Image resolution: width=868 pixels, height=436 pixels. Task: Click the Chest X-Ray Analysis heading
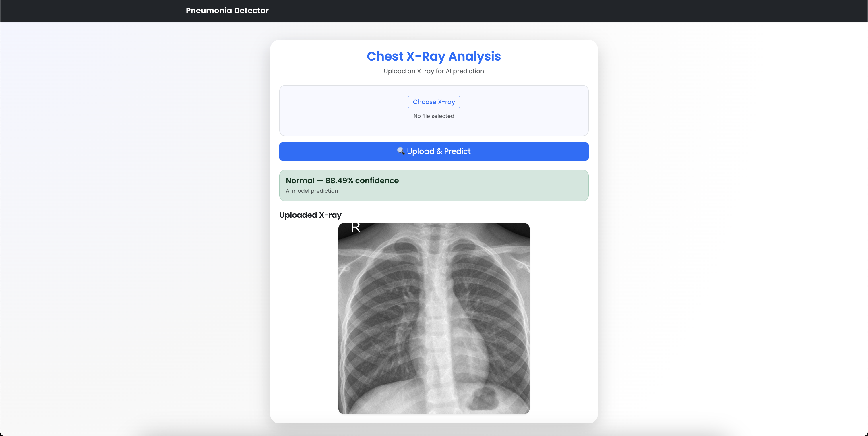pos(434,56)
